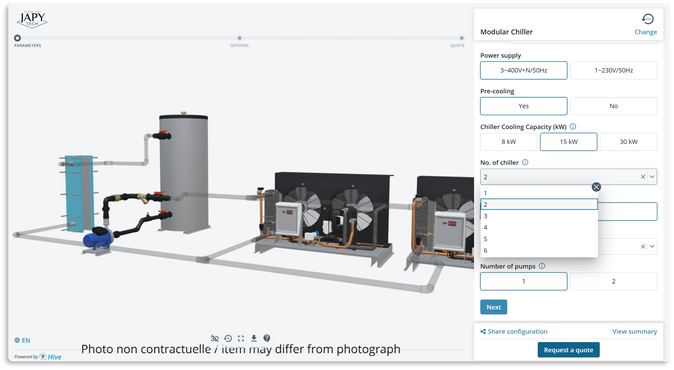Switch language via EN label
This screenshot has width=674, height=370.
(x=26, y=340)
